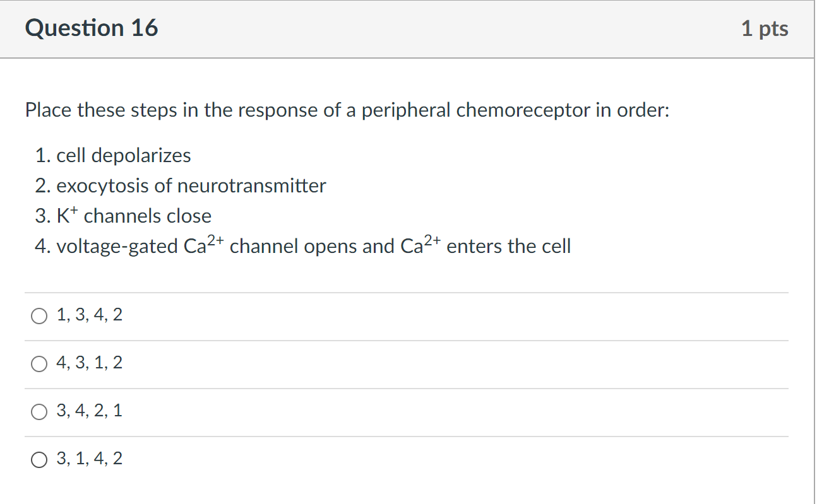Click the answer text '3, 1, 4, 2'
The width and height of the screenshot is (817, 504).
click(88, 459)
